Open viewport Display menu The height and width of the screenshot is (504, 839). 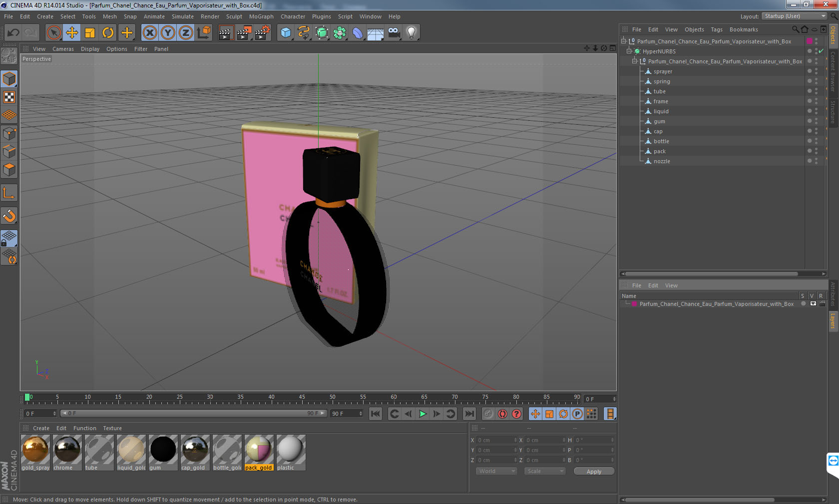pyautogui.click(x=90, y=49)
